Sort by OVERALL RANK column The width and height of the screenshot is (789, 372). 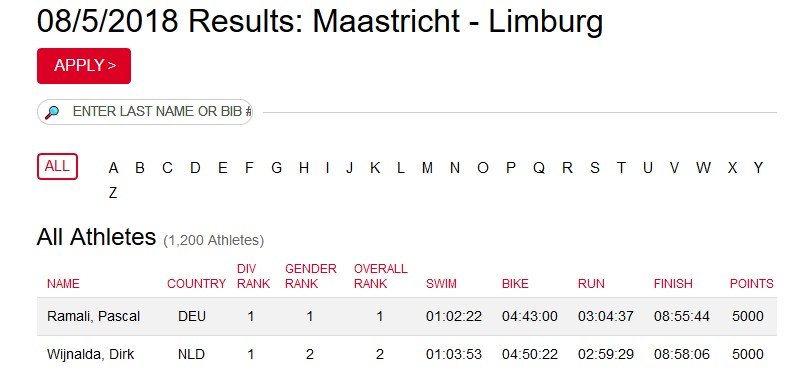pyautogui.click(x=380, y=276)
